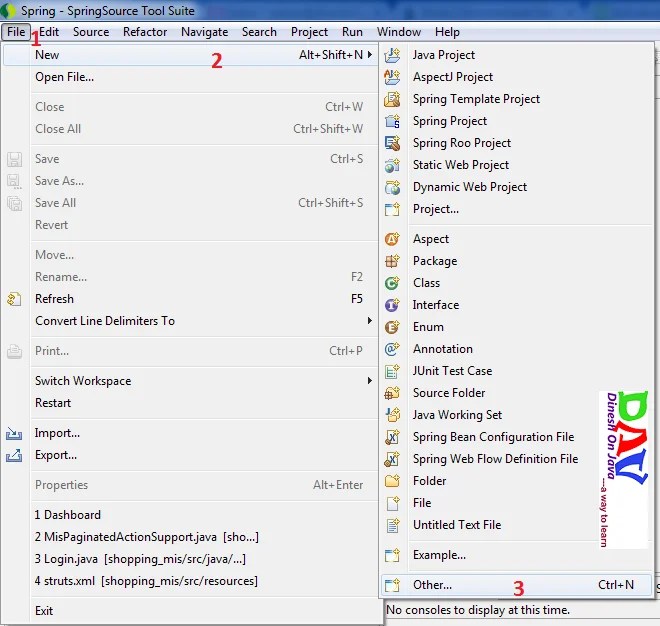This screenshot has width=660, height=626.
Task: Click the Enum icon
Action: click(x=392, y=327)
